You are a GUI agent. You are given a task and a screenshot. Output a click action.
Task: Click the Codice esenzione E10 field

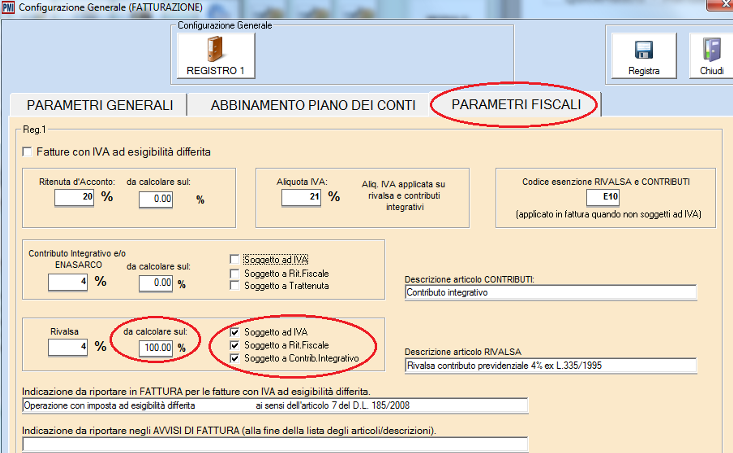point(603,197)
